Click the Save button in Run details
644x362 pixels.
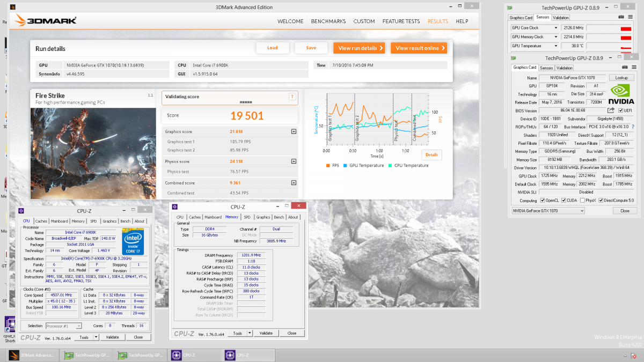click(x=311, y=48)
